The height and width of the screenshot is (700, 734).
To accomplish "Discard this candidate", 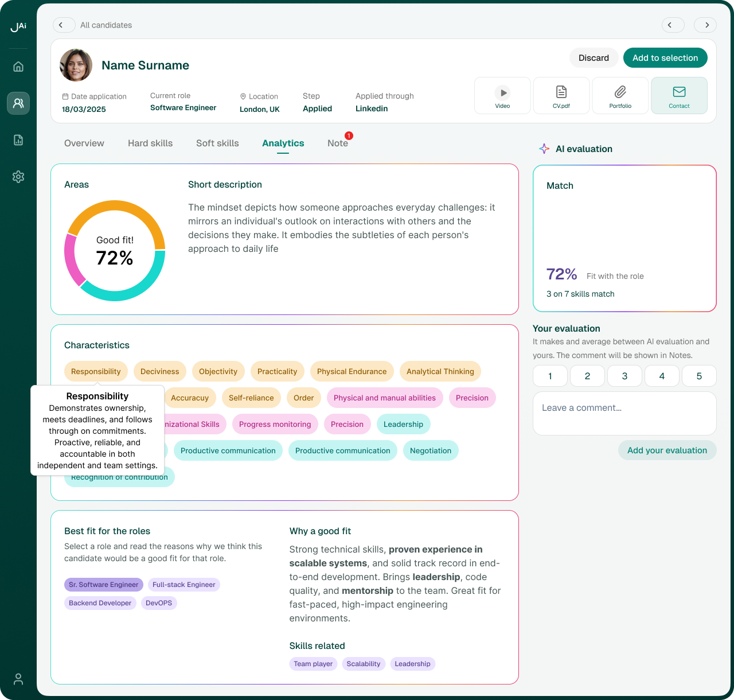I will click(x=594, y=58).
